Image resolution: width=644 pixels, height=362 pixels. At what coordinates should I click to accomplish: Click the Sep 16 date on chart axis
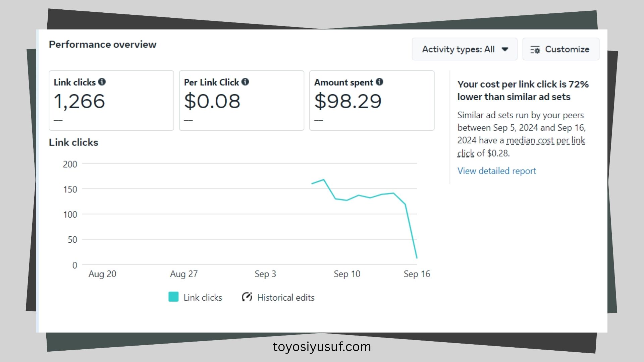point(417,274)
